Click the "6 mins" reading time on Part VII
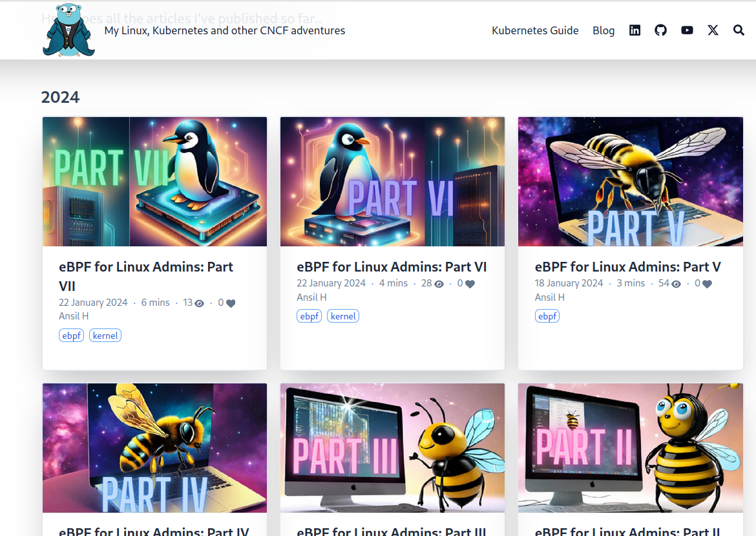756x536 pixels. 155,303
